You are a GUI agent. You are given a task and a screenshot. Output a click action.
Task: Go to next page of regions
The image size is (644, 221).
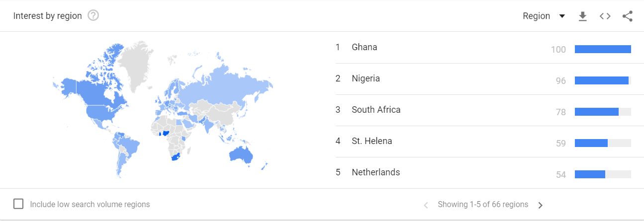[x=541, y=205]
